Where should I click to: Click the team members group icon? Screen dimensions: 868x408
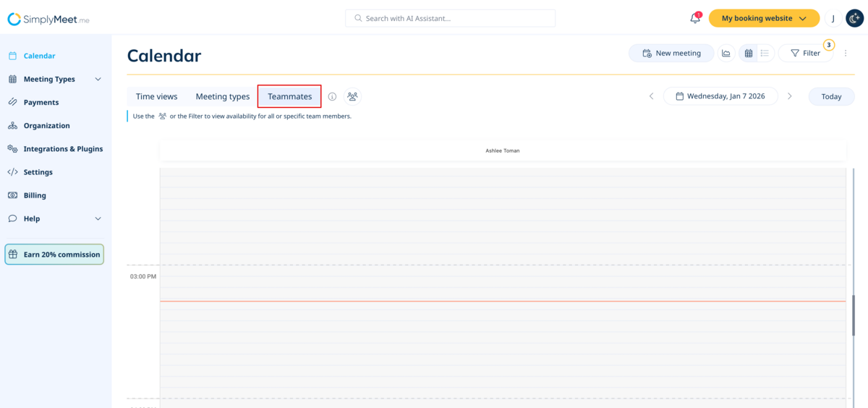(x=352, y=96)
